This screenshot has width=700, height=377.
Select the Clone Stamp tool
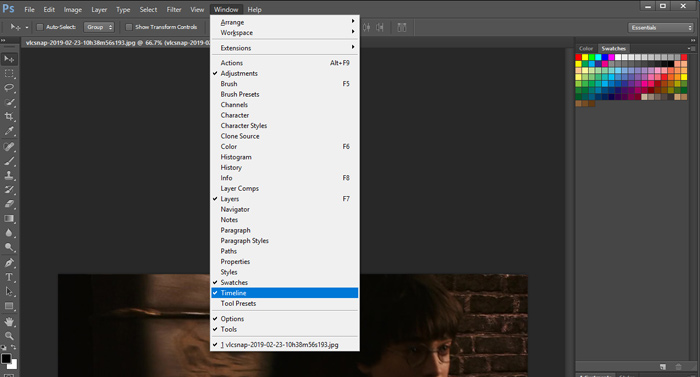[x=9, y=175]
